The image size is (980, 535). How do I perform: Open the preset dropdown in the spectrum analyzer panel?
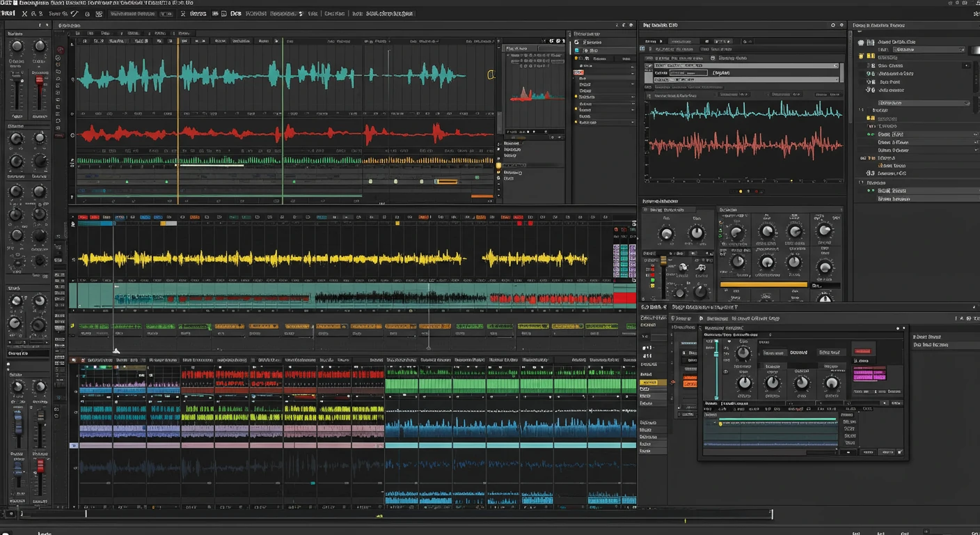[835, 65]
